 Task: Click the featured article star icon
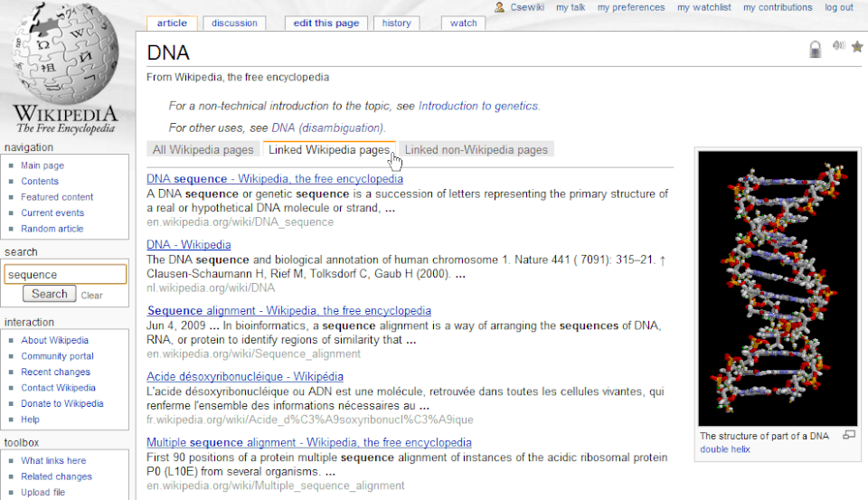(x=857, y=47)
